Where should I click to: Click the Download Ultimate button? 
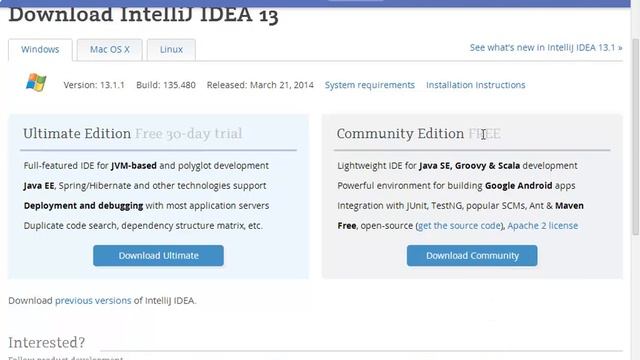[x=158, y=256]
